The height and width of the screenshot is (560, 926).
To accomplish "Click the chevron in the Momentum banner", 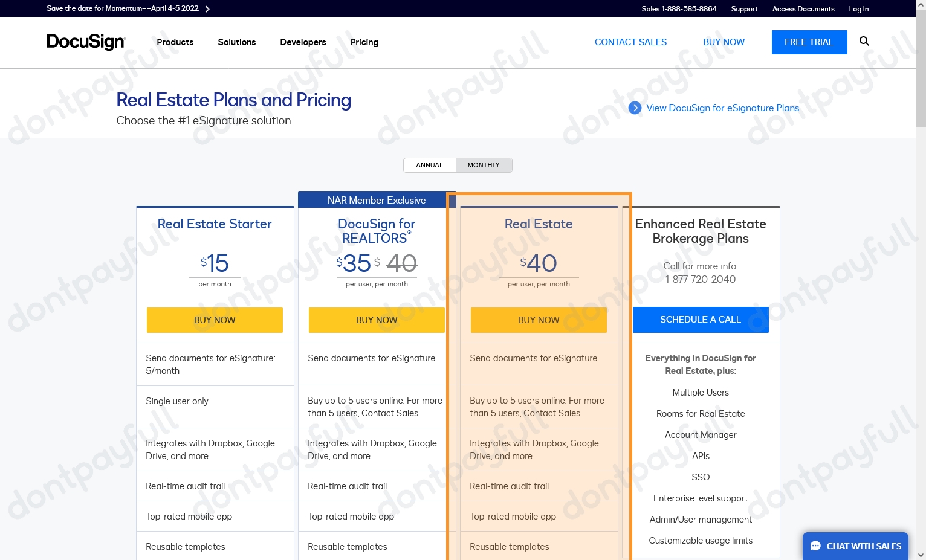I will 207,8.
